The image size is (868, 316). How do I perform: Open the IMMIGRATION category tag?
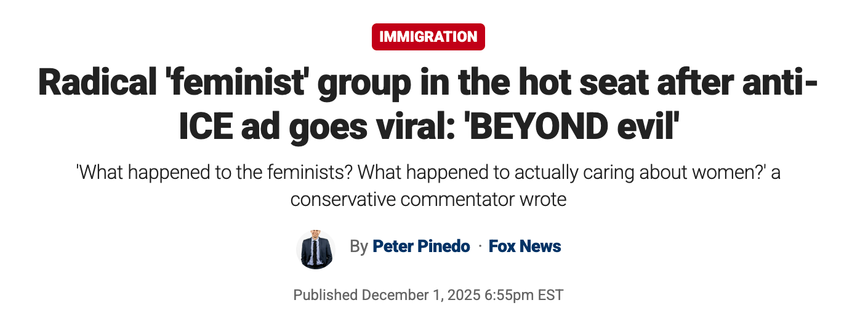pos(428,37)
